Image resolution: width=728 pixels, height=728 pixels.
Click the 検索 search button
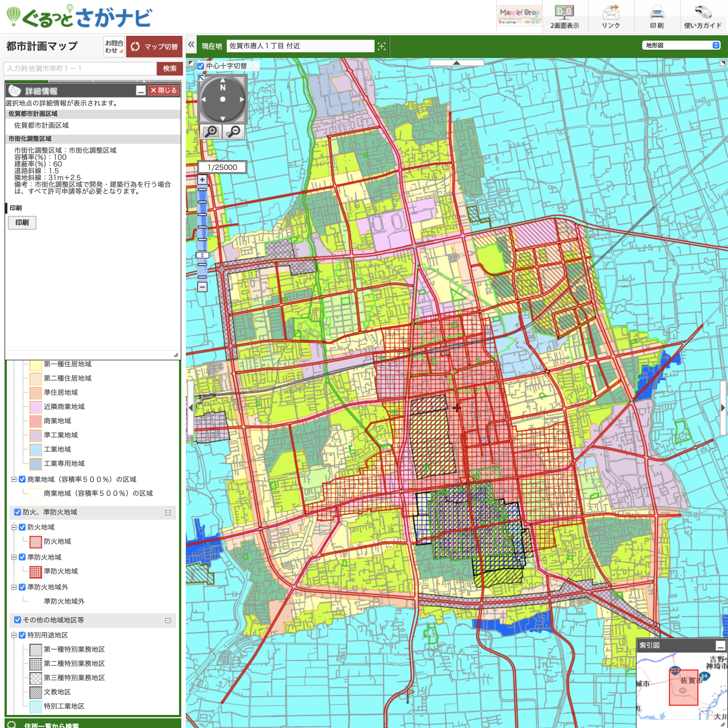tap(170, 68)
